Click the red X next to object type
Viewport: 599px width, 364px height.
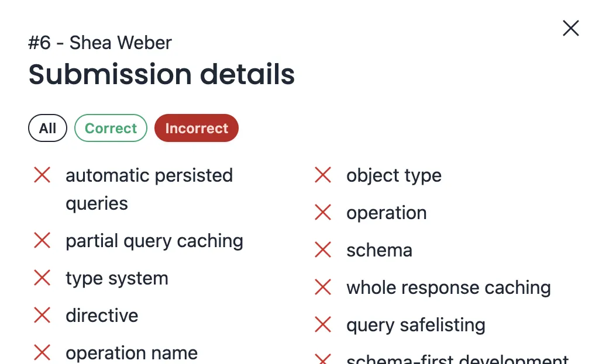323,175
